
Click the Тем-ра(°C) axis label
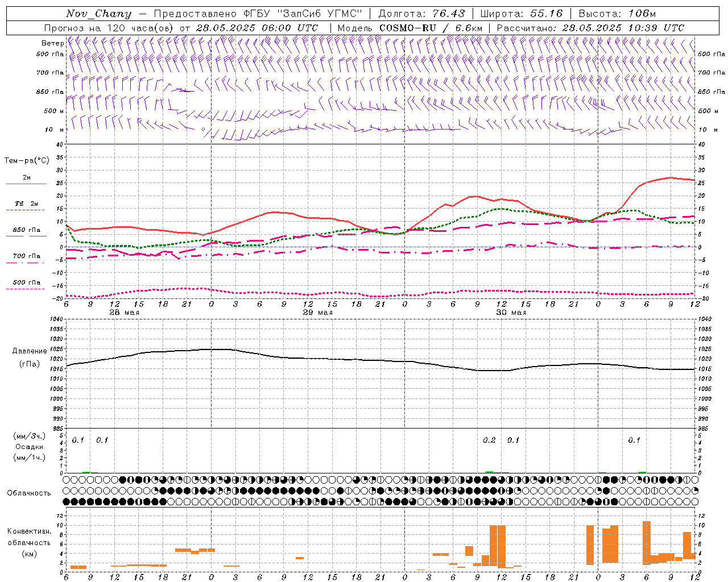click(x=27, y=161)
